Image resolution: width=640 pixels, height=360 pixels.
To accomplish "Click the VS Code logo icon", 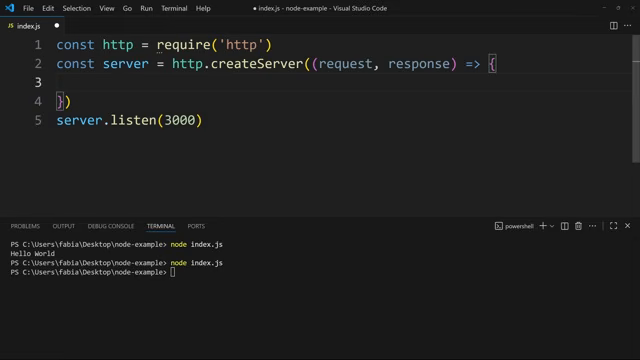I will (x=10, y=8).
